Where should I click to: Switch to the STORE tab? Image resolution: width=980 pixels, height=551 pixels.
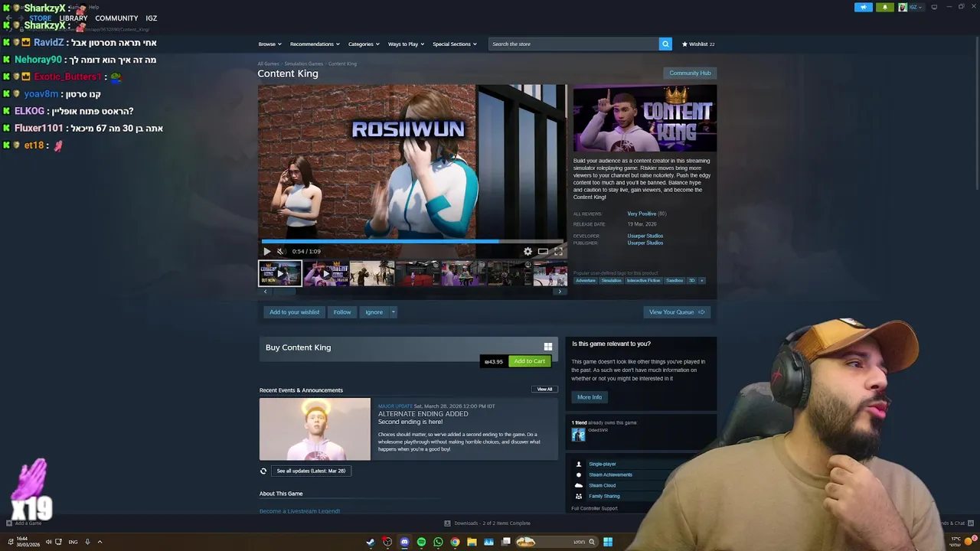point(41,18)
